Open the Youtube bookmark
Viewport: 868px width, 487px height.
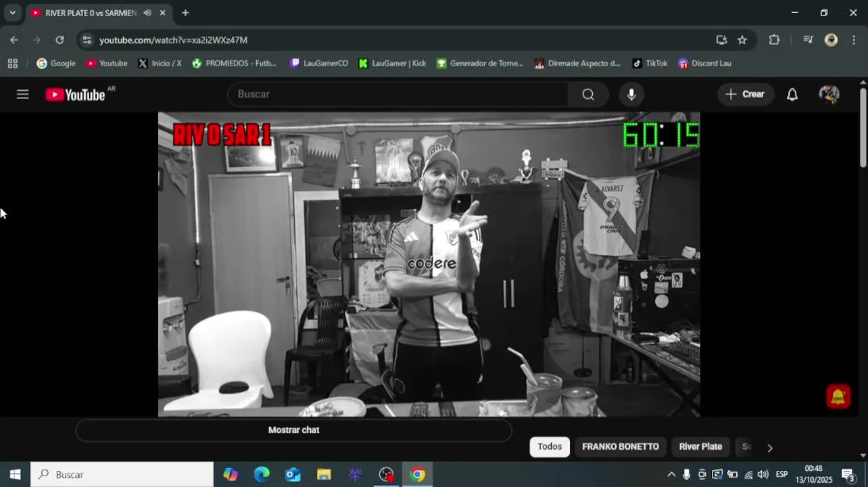107,64
